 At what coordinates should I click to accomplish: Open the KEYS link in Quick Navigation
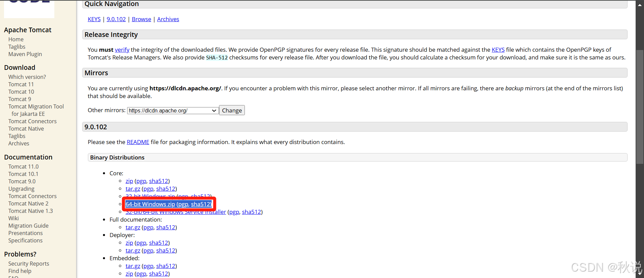pos(94,19)
